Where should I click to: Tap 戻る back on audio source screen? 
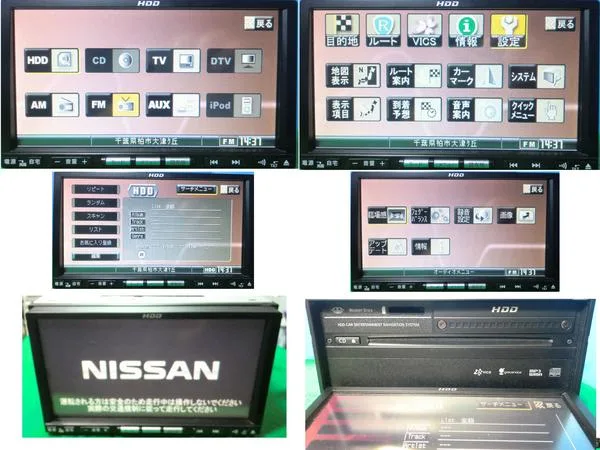click(259, 23)
